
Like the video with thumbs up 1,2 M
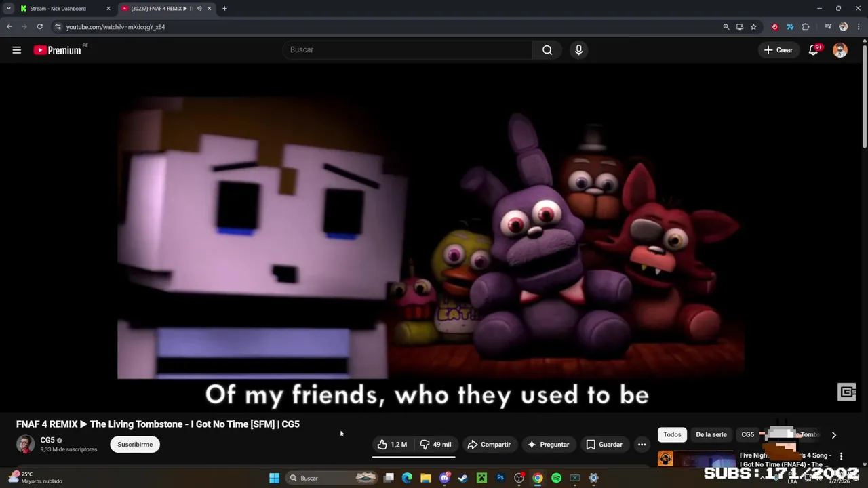pyautogui.click(x=392, y=445)
